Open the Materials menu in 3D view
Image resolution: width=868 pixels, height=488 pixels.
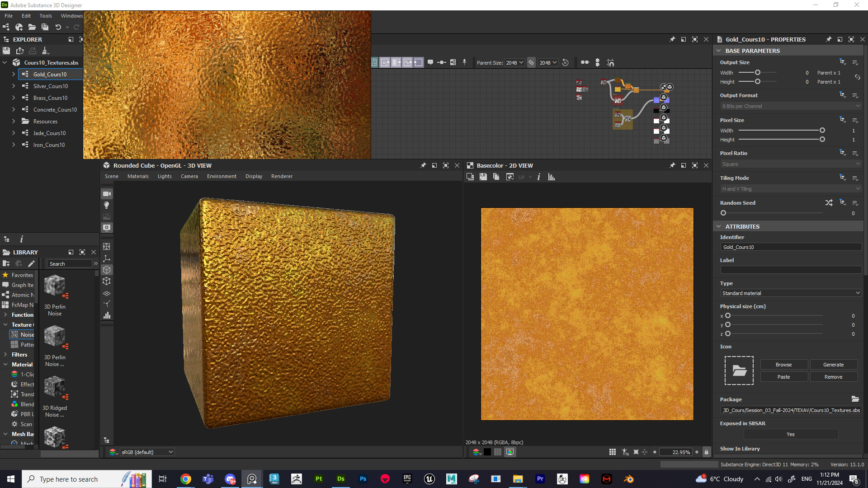[x=138, y=176]
